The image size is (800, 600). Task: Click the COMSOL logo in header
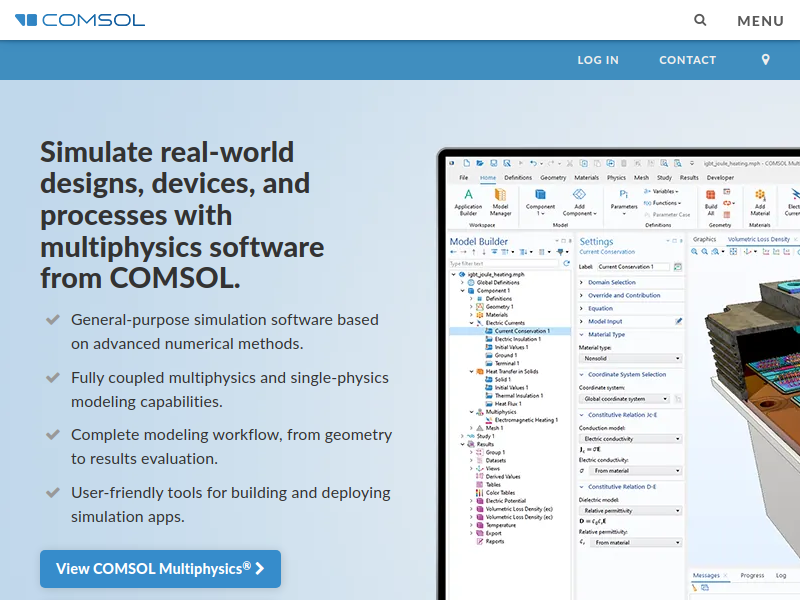(80, 20)
